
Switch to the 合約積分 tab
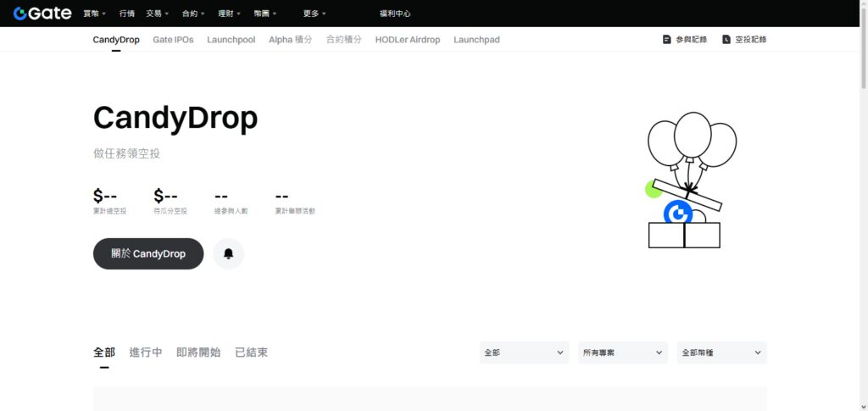click(344, 40)
